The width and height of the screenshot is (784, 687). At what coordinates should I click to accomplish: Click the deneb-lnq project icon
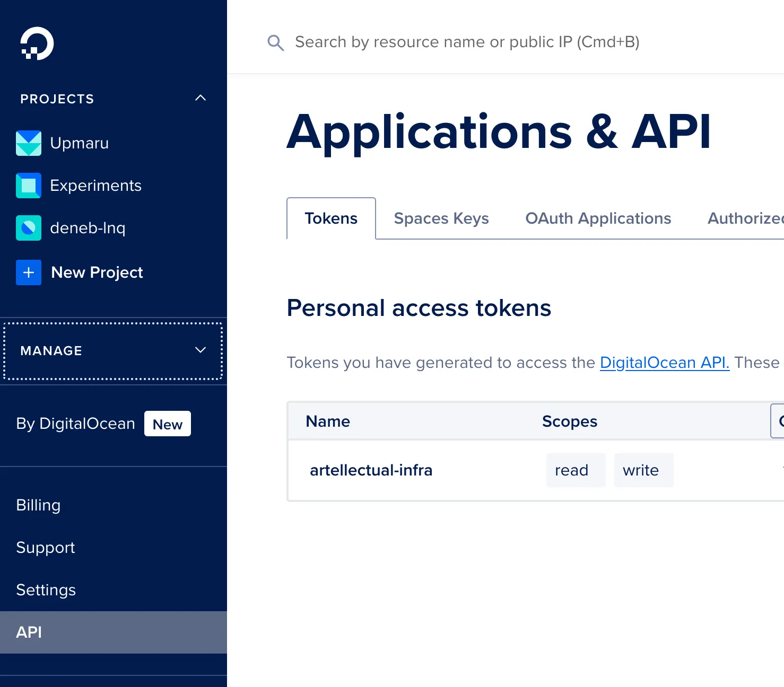[29, 228]
